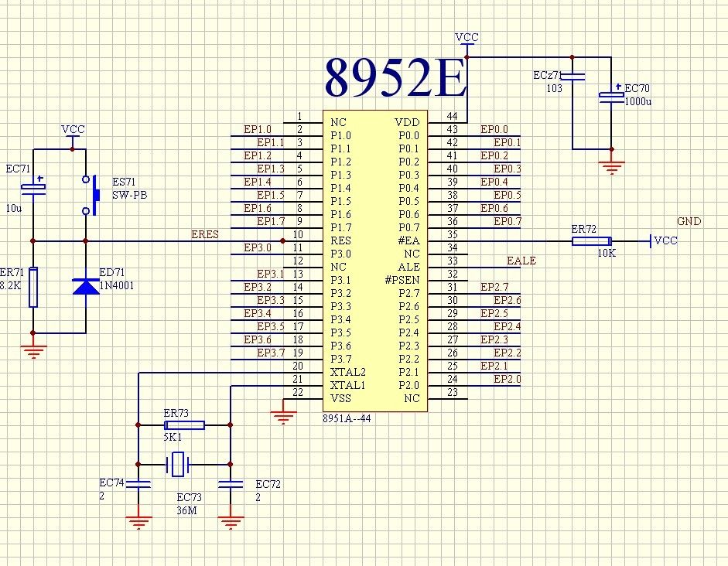Click the ground symbol below VSS pin 22
The height and width of the screenshot is (566, 728).
[x=284, y=418]
